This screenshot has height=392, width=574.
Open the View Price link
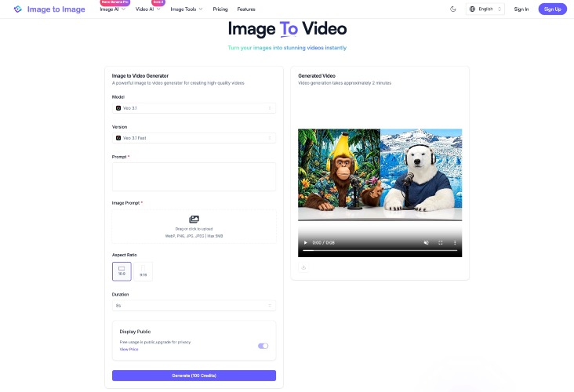click(129, 349)
